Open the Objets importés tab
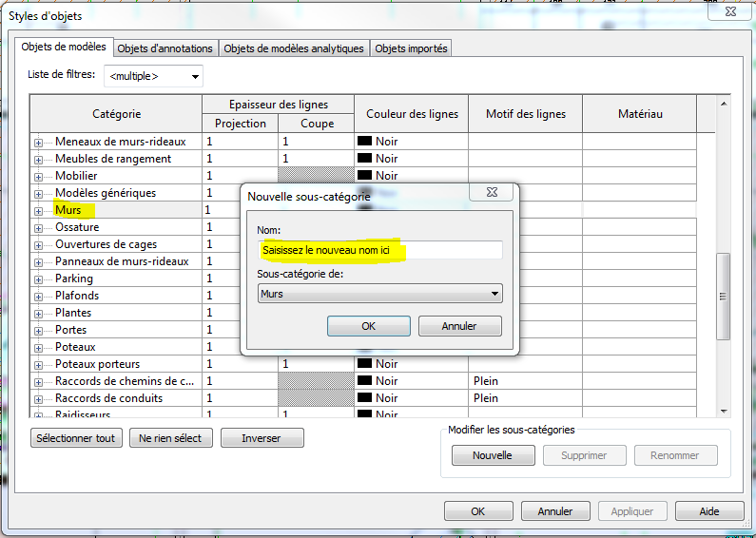 [x=410, y=48]
